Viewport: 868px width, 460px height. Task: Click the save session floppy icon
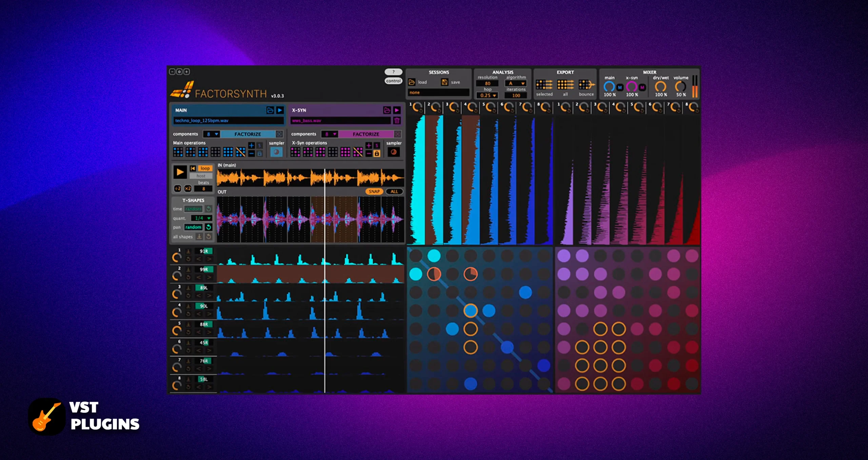pyautogui.click(x=444, y=82)
